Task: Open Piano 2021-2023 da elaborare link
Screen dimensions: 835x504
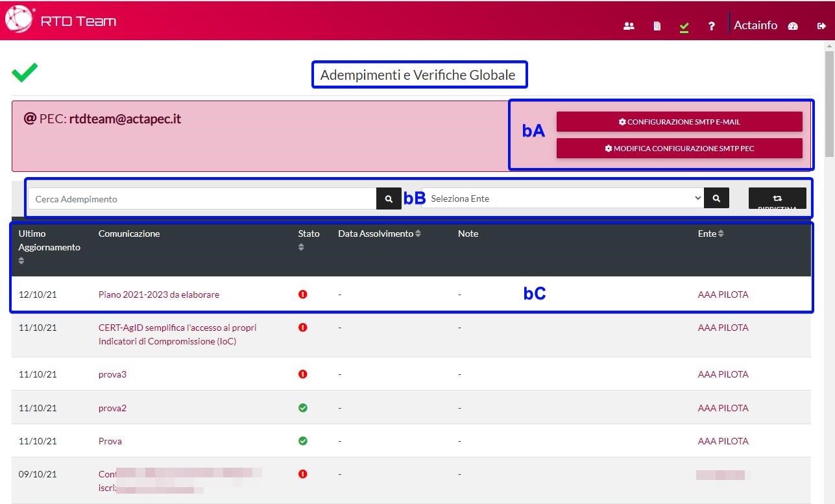Action: (159, 294)
